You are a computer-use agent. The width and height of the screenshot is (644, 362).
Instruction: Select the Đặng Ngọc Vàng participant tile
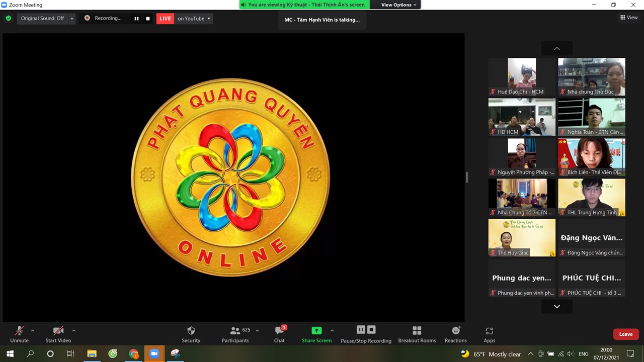(x=592, y=238)
